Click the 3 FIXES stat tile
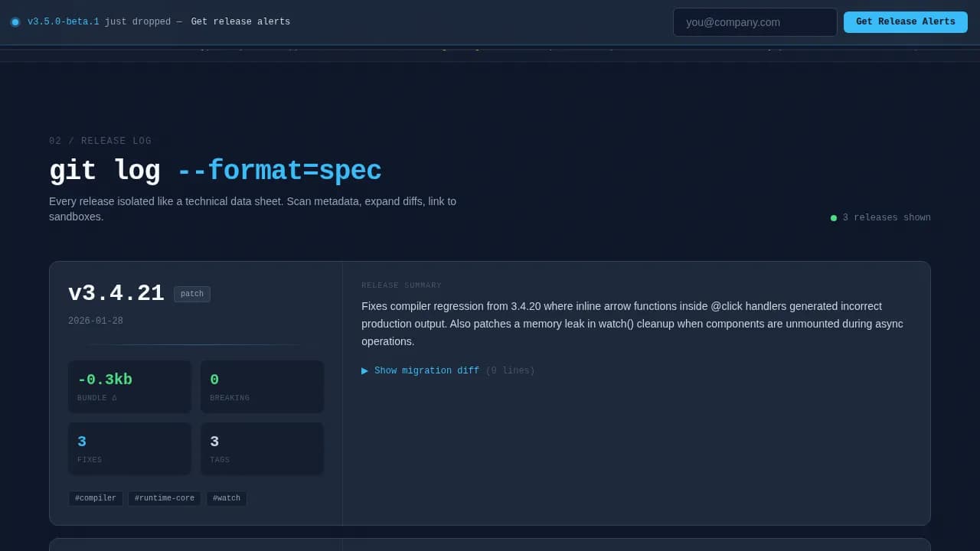980x551 pixels. coord(129,448)
